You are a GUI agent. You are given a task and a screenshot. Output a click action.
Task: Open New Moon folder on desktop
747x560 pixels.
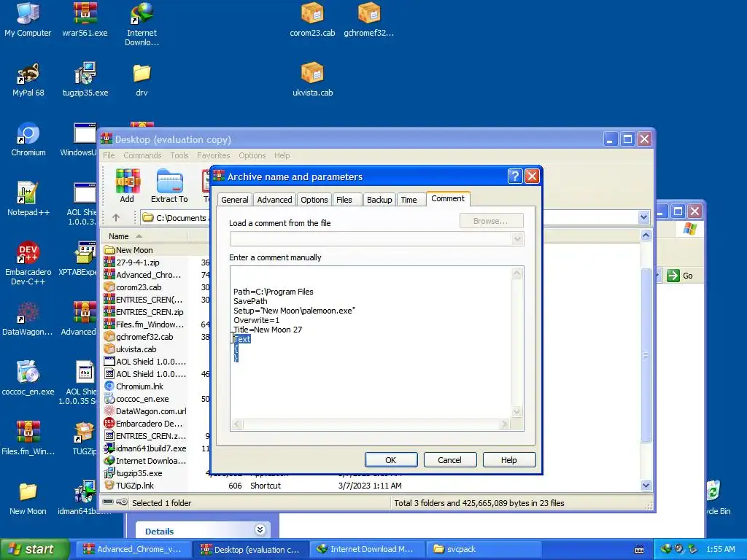[x=28, y=498]
